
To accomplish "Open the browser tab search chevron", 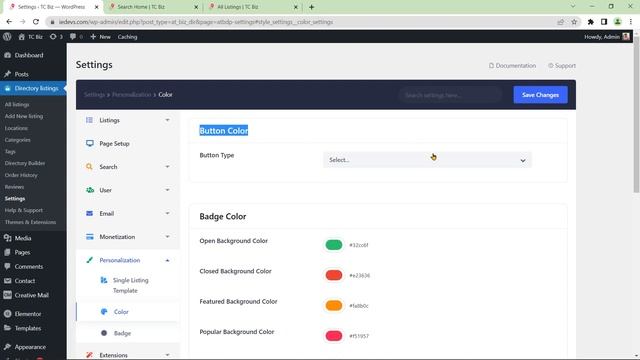I will point(573,7).
